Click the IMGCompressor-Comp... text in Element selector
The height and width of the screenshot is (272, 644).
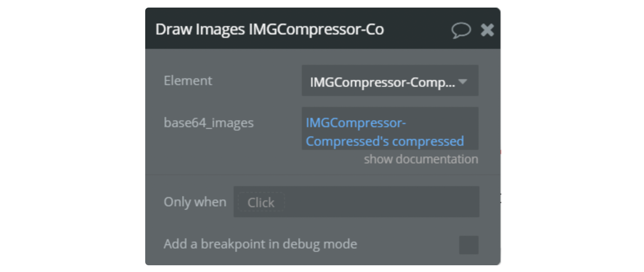click(382, 83)
